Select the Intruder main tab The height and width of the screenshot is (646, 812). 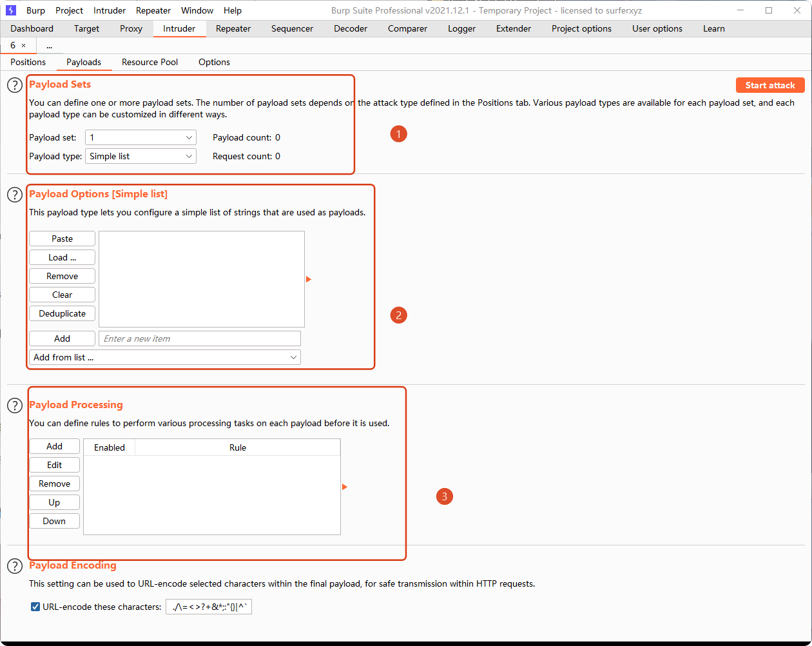[179, 28]
